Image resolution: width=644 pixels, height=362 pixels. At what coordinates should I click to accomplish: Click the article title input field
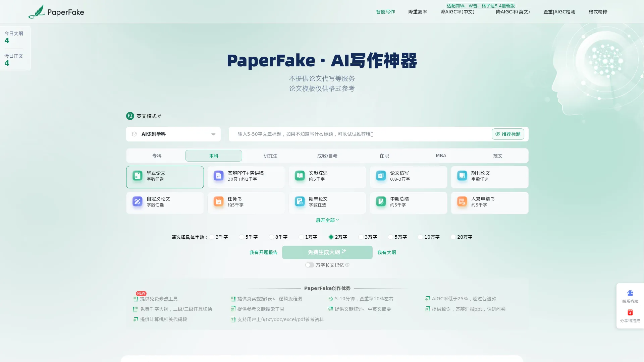[360, 134]
